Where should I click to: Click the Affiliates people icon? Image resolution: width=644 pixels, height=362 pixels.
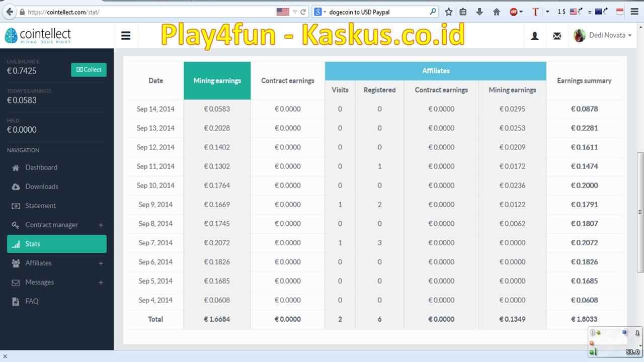pyautogui.click(x=16, y=263)
